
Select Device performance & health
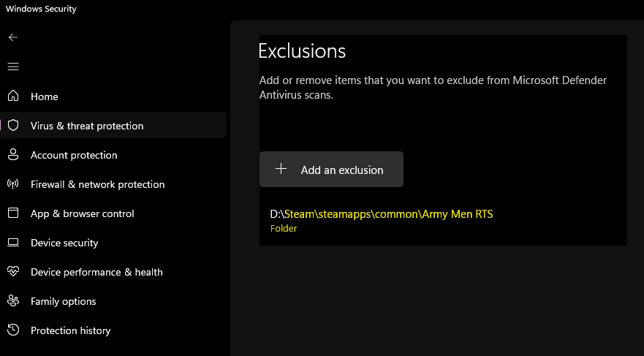[96, 272]
